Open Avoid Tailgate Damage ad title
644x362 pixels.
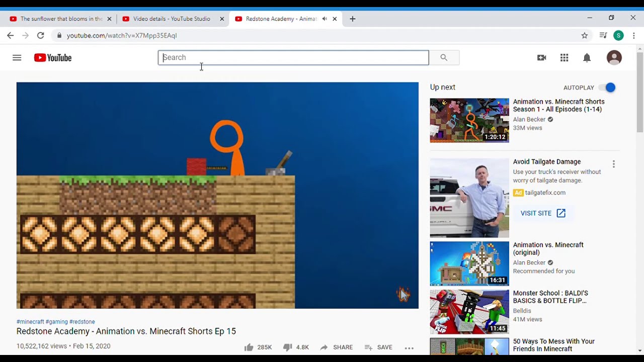coord(547,162)
